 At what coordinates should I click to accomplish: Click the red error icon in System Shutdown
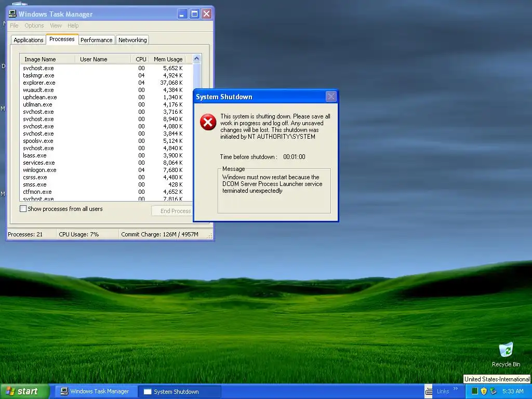tap(208, 122)
